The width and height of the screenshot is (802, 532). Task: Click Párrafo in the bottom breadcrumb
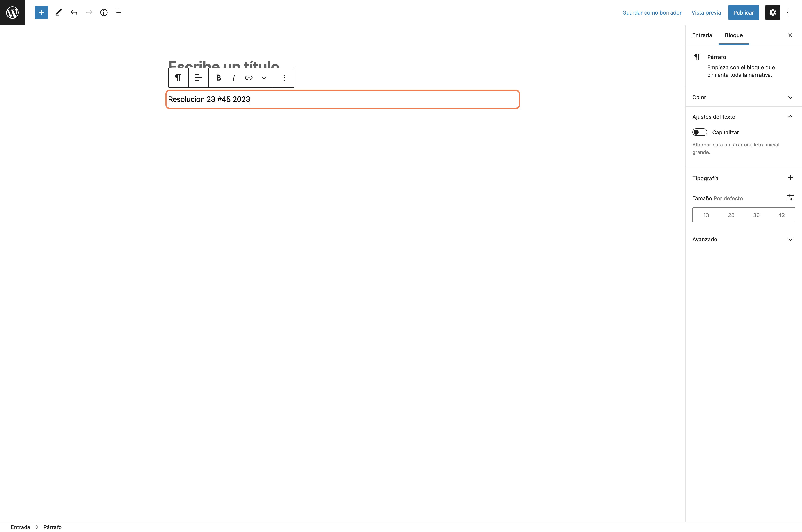pyautogui.click(x=53, y=527)
